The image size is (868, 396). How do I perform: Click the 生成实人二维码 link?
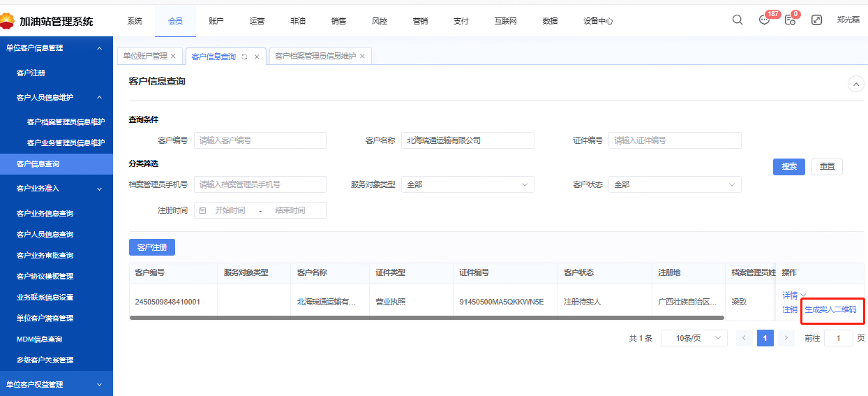830,309
